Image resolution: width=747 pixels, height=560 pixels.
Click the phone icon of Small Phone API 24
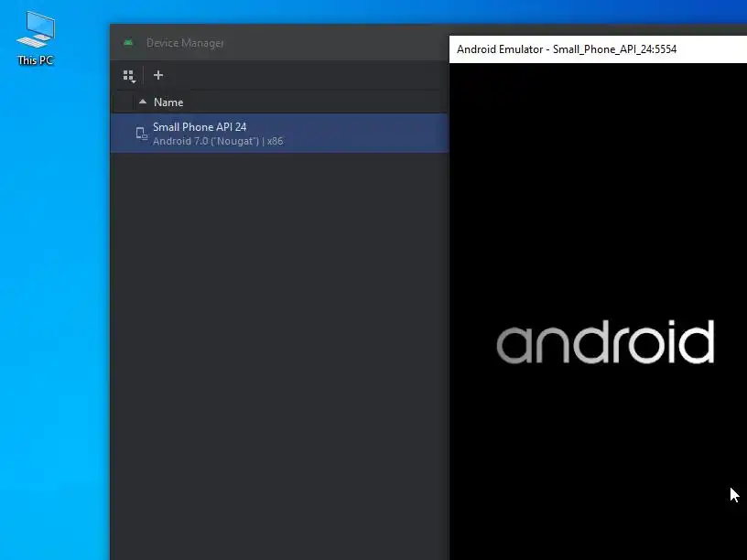142,134
